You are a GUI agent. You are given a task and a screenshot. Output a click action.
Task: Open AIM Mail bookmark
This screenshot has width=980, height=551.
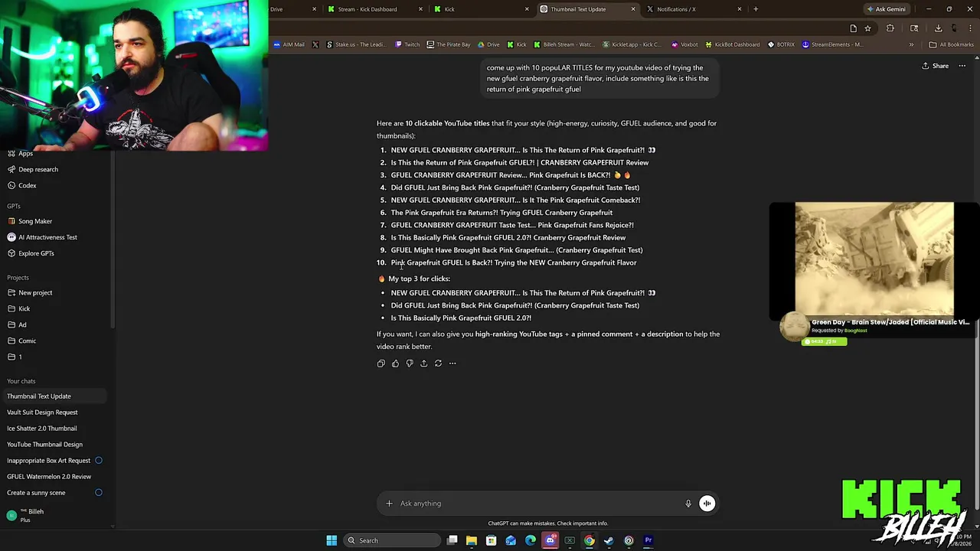[289, 44]
